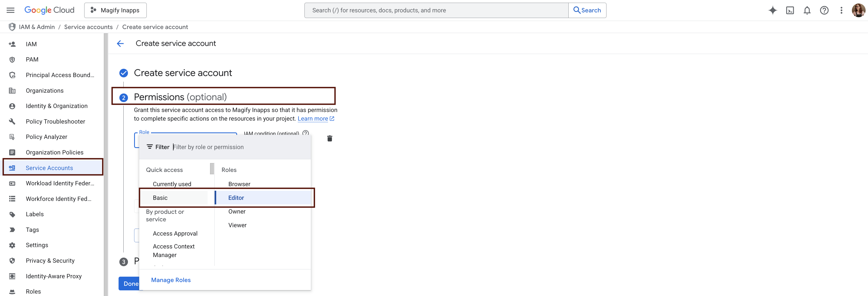Open the notifications bell

pyautogui.click(x=807, y=10)
